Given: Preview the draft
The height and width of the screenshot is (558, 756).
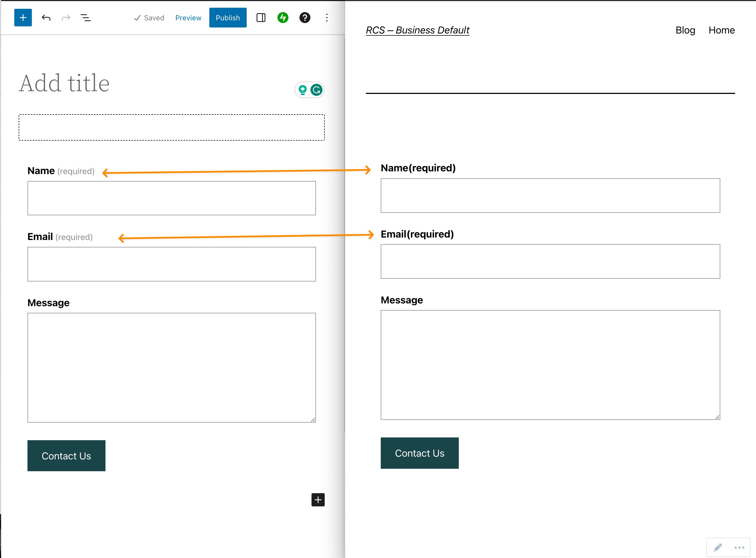Looking at the screenshot, I should (x=188, y=18).
